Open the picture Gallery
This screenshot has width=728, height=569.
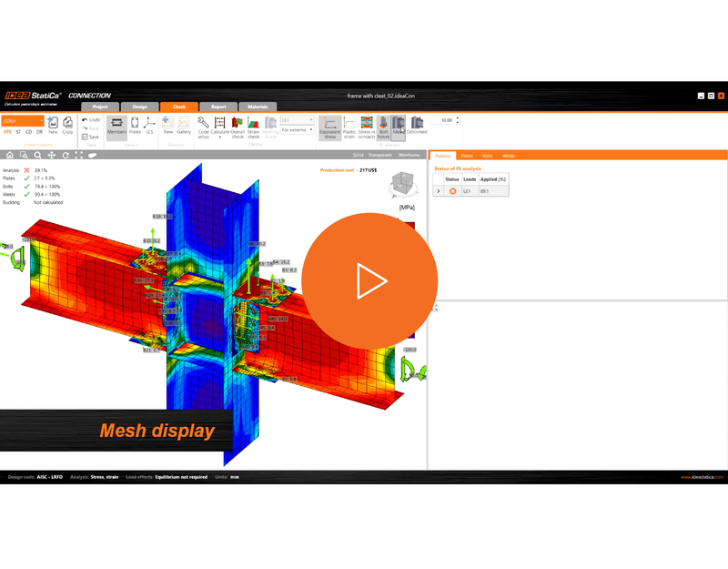(184, 126)
